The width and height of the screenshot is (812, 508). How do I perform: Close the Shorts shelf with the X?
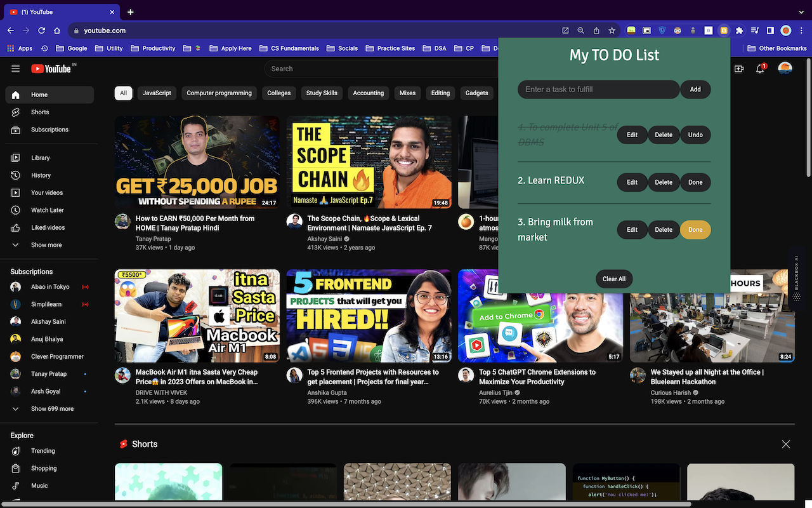[x=786, y=444]
